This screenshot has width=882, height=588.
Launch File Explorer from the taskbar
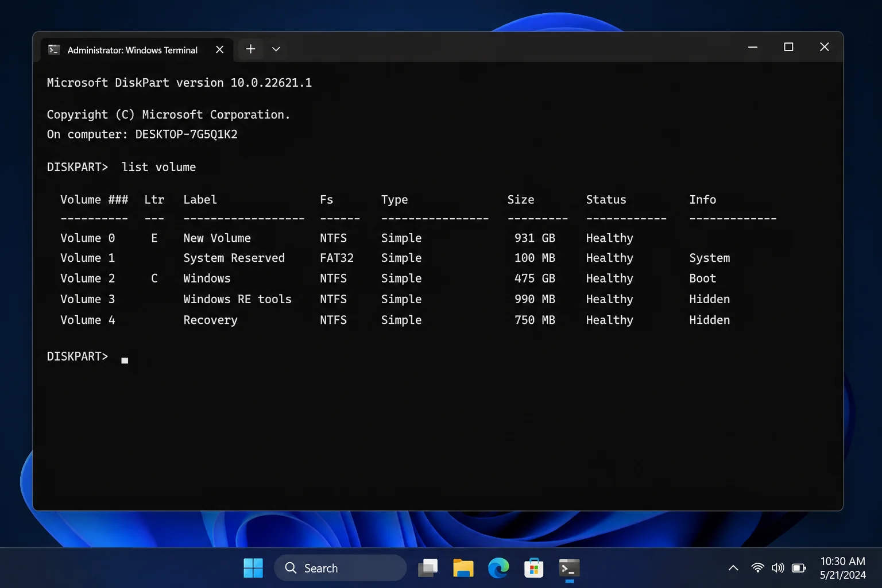pos(463,568)
